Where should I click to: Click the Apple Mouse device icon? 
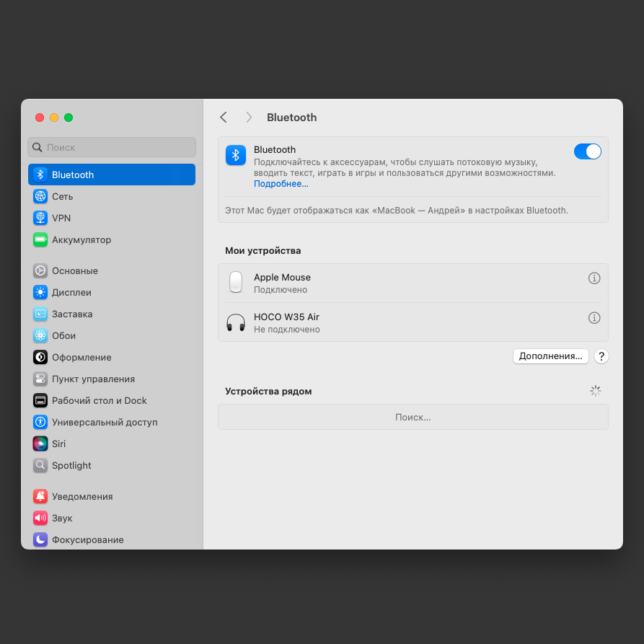tap(236, 282)
